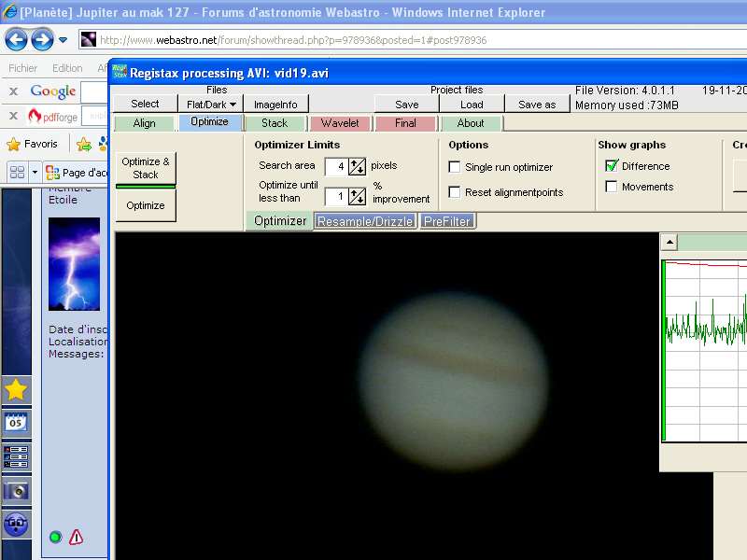Click the red warning triangle icon

(x=77, y=538)
